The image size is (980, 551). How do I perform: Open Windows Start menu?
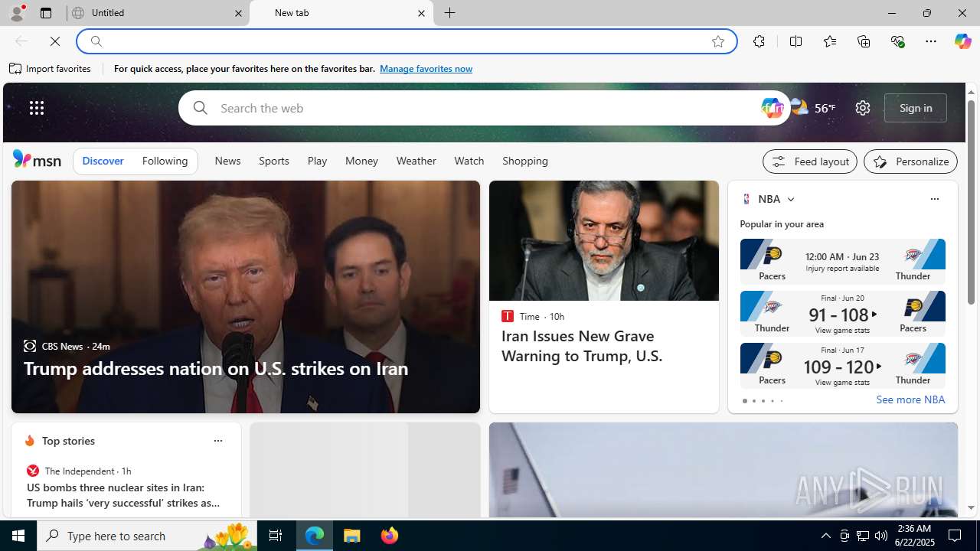[x=18, y=536]
